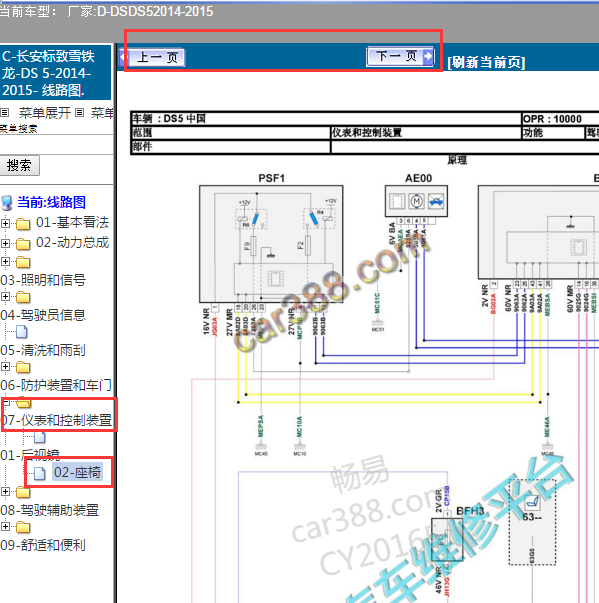Click folder icon above 04-驾驶员信息
599x603 pixels.
(23, 297)
